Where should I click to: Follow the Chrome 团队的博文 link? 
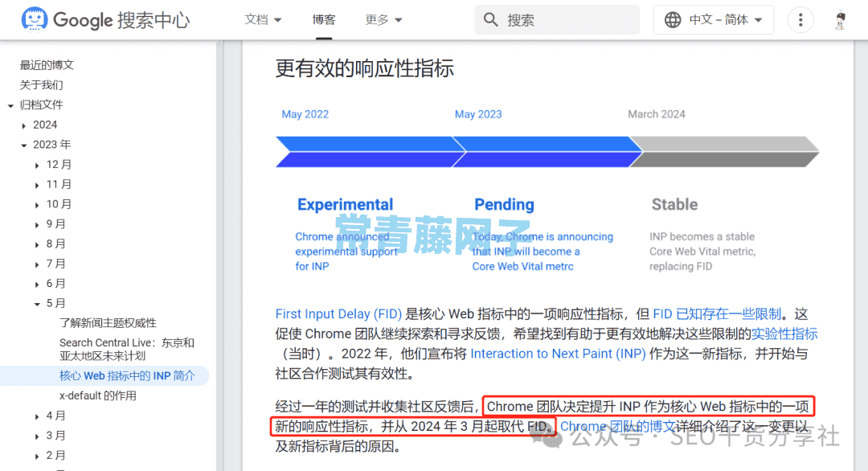point(618,426)
